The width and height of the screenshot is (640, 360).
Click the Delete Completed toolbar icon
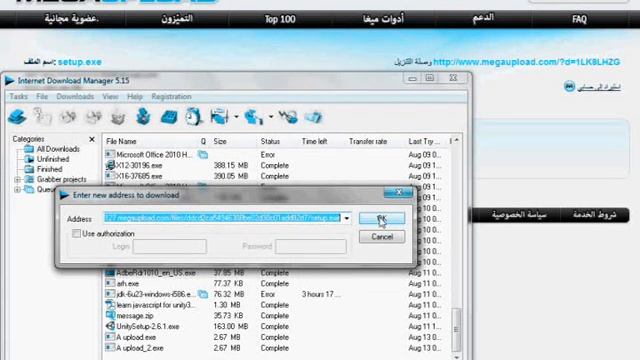pos(143,117)
